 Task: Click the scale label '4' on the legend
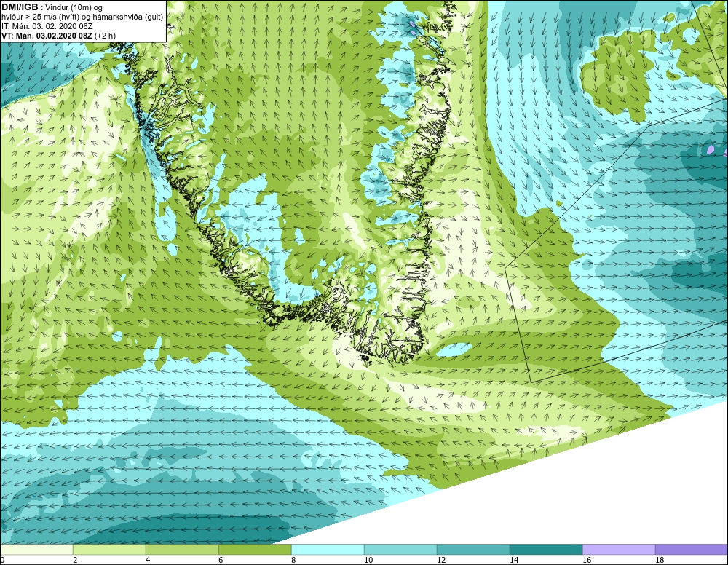pos(148,560)
